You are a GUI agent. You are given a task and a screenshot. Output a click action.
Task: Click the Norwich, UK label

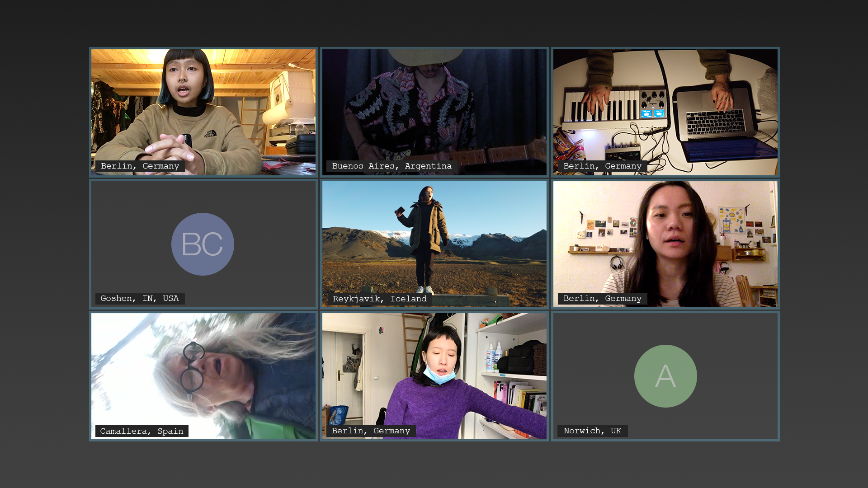592,431
